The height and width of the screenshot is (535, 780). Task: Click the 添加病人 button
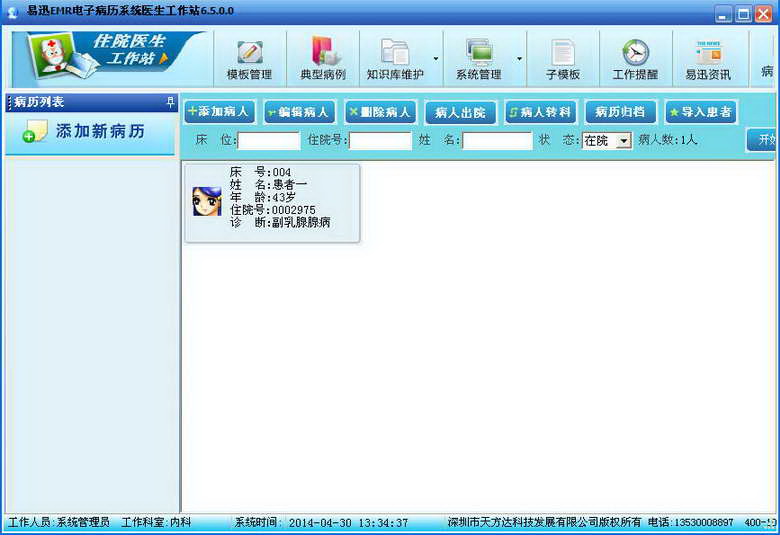[219, 112]
